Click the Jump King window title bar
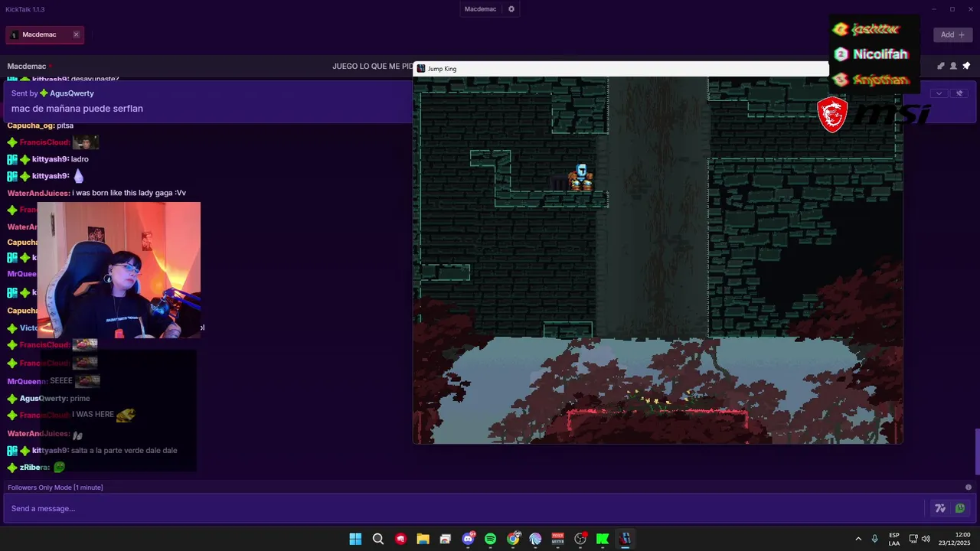The height and width of the screenshot is (551, 980). point(620,69)
